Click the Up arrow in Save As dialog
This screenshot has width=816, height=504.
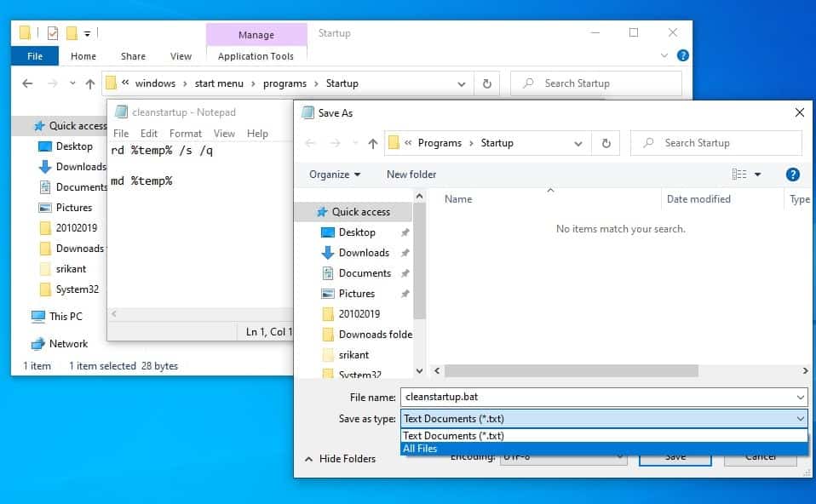372,143
